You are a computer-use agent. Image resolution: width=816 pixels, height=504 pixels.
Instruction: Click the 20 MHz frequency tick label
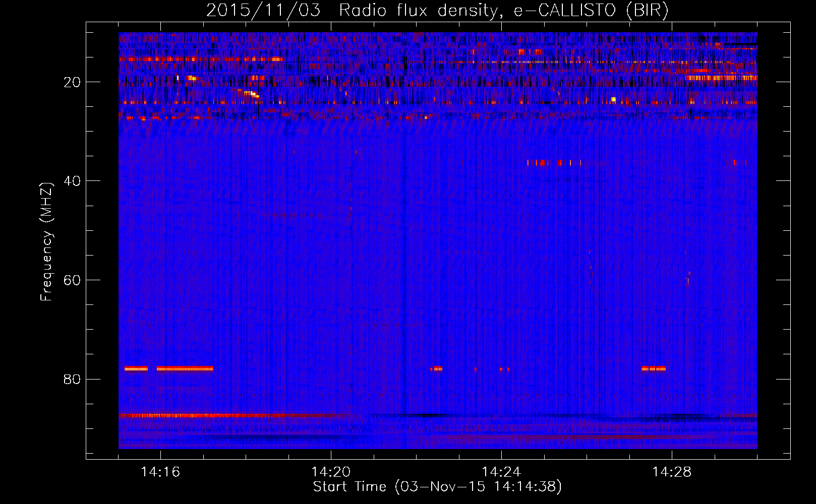click(72, 82)
